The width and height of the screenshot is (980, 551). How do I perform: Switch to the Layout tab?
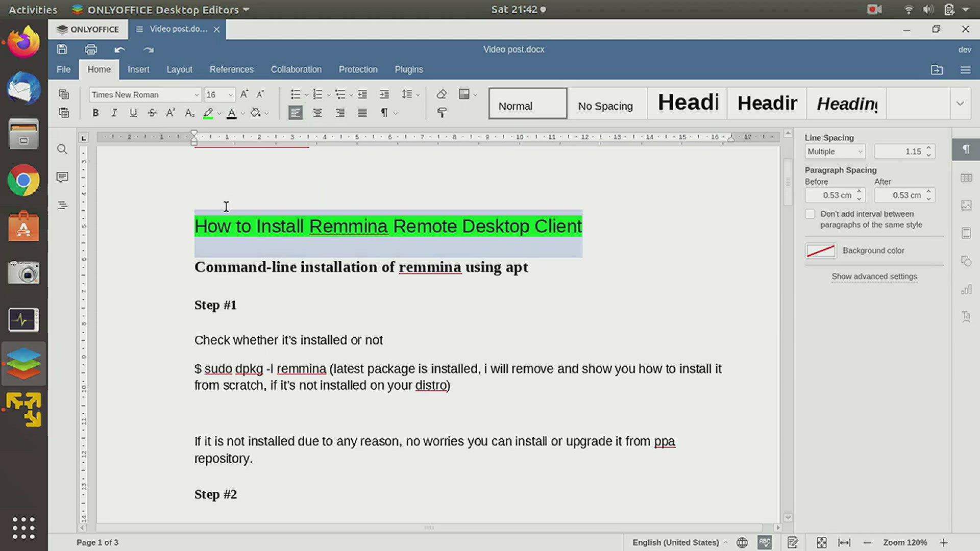[x=179, y=69]
